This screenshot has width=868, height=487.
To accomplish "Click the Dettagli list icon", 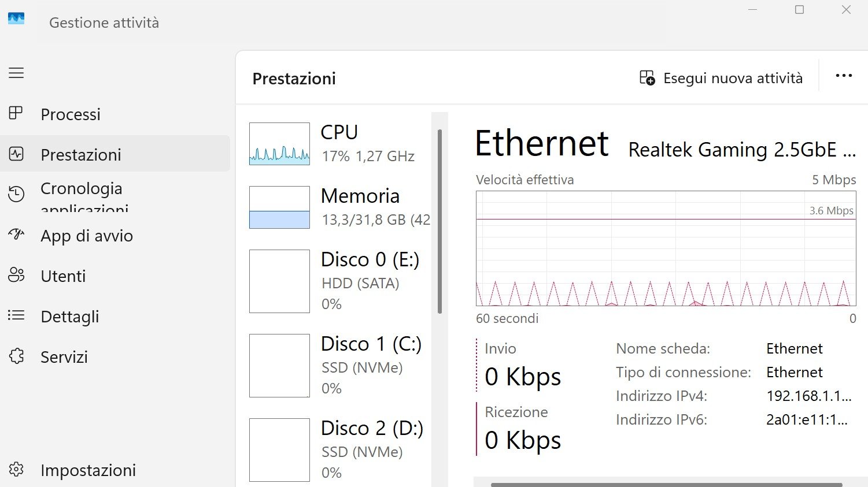I will (16, 315).
